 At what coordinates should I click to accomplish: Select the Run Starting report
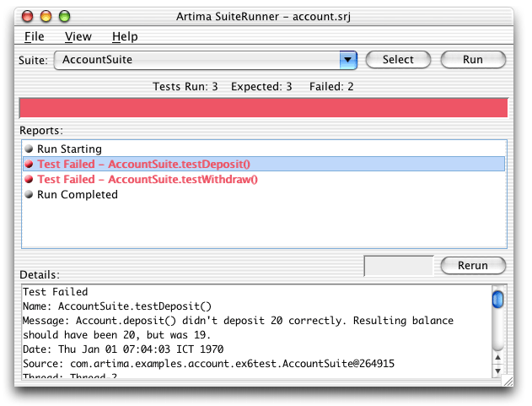click(x=264, y=149)
